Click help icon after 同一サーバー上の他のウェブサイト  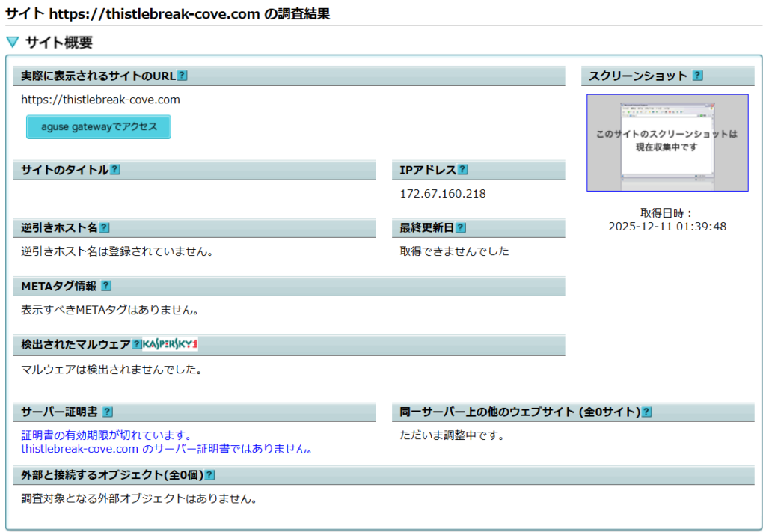(x=647, y=412)
